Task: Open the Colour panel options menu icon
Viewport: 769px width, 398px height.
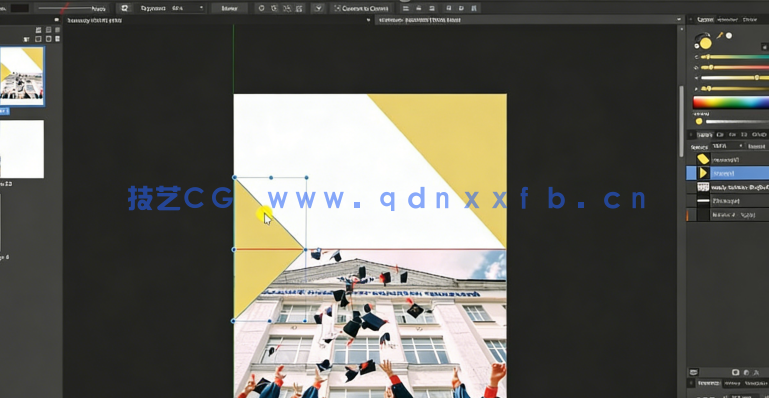Action: click(765, 47)
